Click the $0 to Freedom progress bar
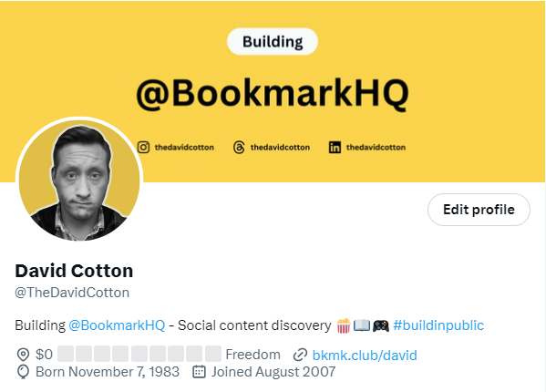 (x=139, y=354)
